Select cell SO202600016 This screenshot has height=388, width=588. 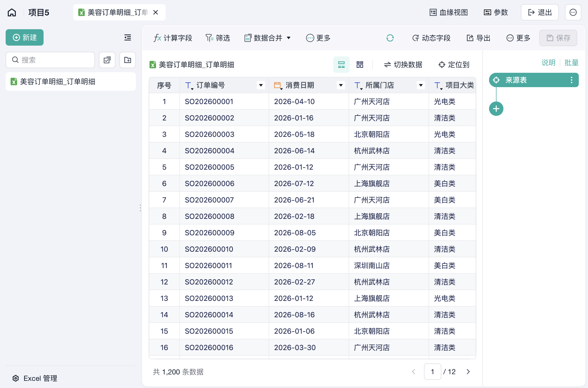[224, 348]
